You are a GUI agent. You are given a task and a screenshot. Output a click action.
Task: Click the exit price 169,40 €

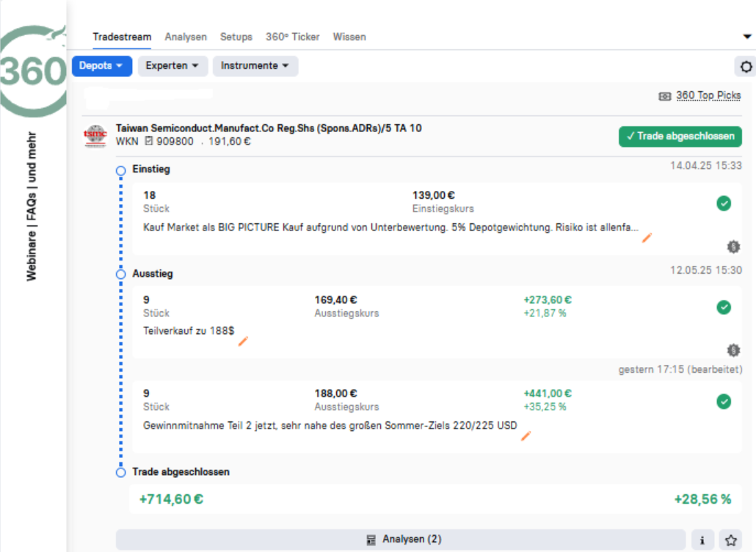335,300
